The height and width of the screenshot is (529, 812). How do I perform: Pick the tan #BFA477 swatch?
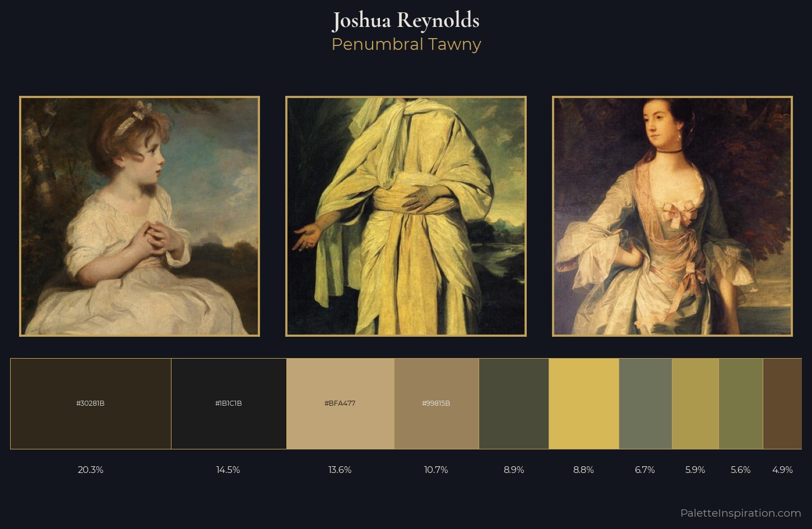tap(340, 403)
